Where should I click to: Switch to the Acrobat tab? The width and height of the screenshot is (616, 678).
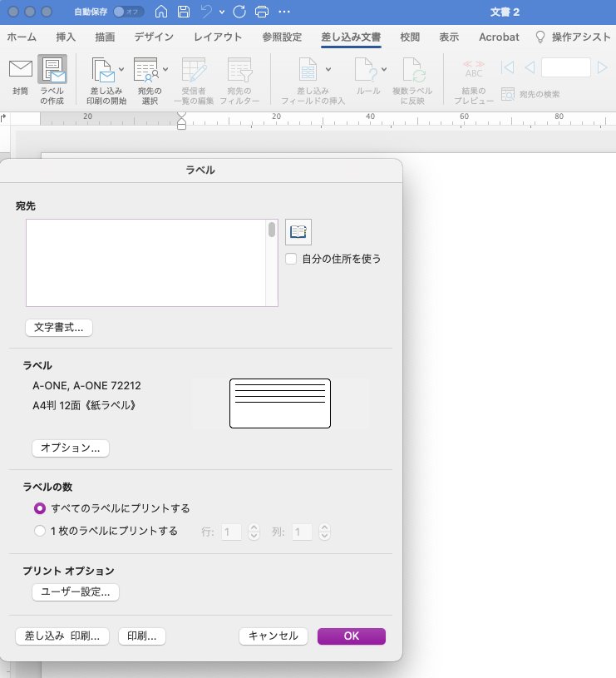click(499, 37)
